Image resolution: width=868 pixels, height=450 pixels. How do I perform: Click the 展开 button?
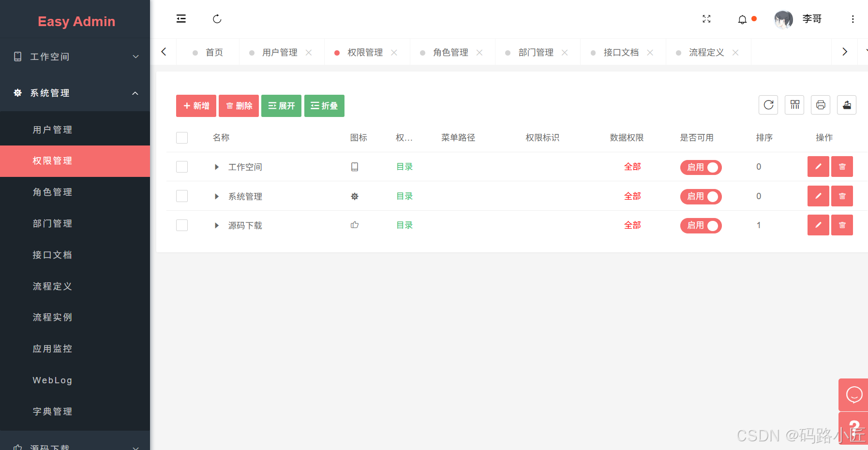point(281,105)
